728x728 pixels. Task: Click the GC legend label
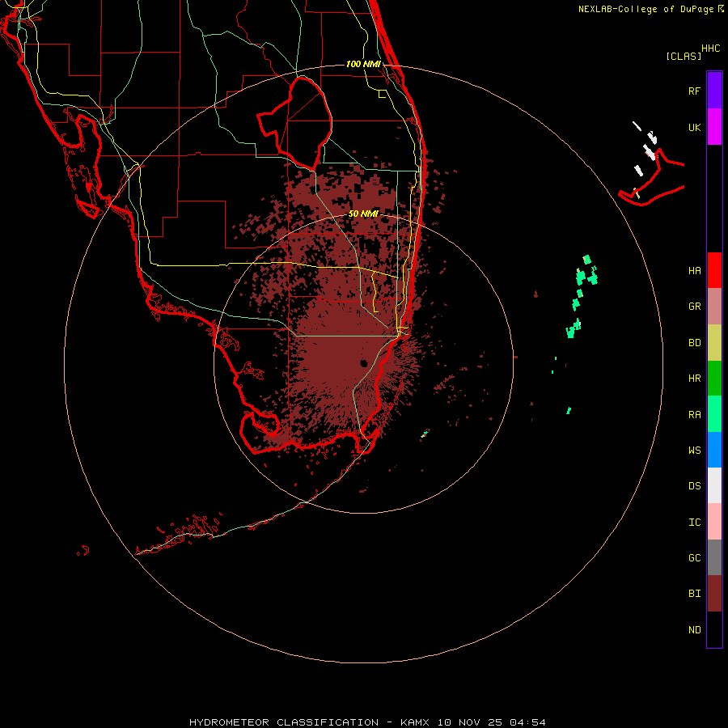click(x=694, y=558)
